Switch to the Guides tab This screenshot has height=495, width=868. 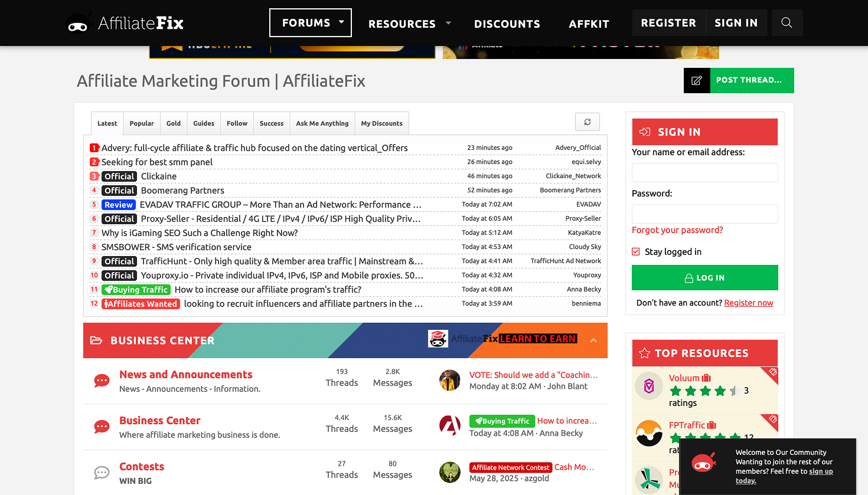(x=204, y=123)
